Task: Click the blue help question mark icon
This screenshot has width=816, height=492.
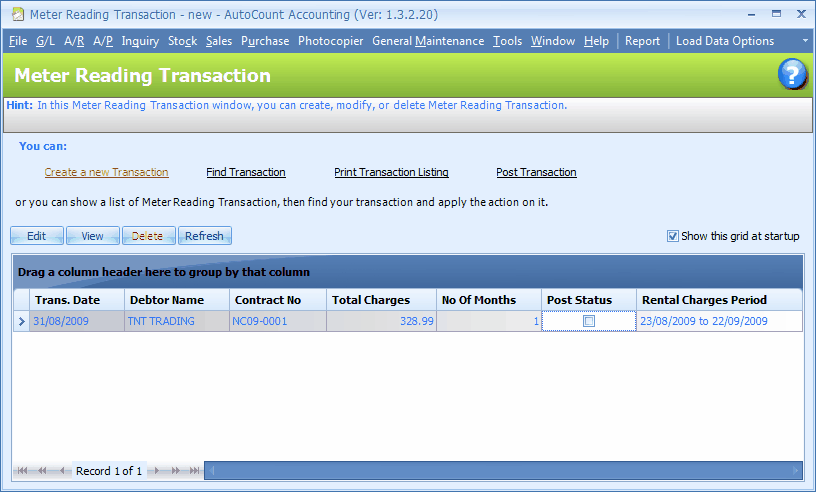Action: click(792, 74)
